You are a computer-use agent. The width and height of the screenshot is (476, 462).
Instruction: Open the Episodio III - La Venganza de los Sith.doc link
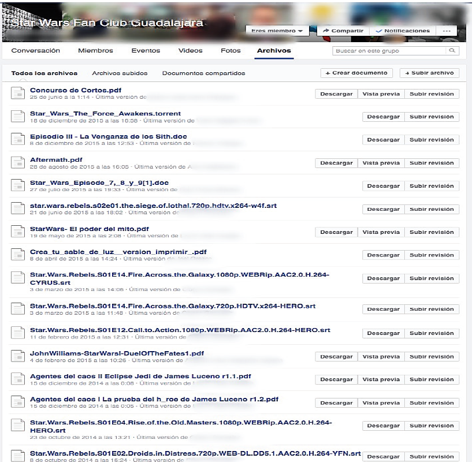tap(108, 137)
